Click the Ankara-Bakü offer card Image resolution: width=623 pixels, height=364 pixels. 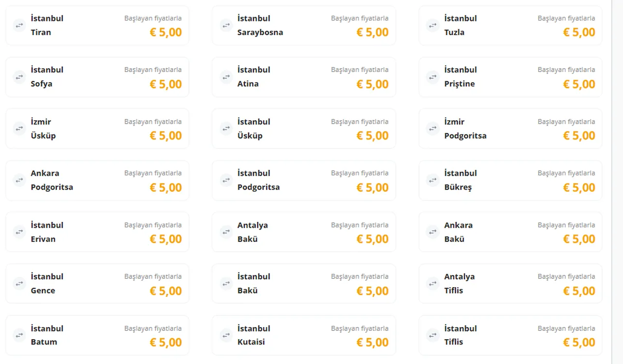(x=510, y=232)
